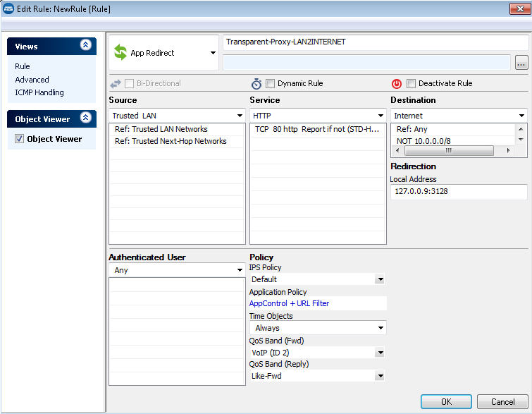The image size is (532, 414).
Task: Click the rule name field Transparent-Proxy-LAN2INTERNET
Action: [376, 42]
